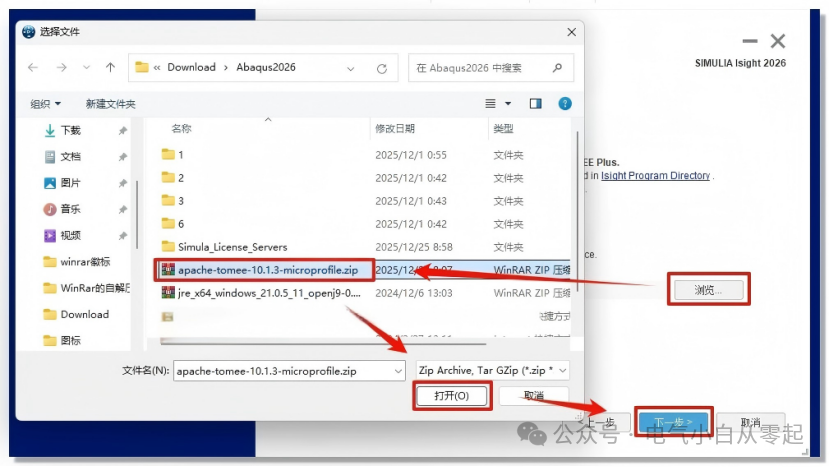
Task: Go up one folder level
Action: (110, 67)
